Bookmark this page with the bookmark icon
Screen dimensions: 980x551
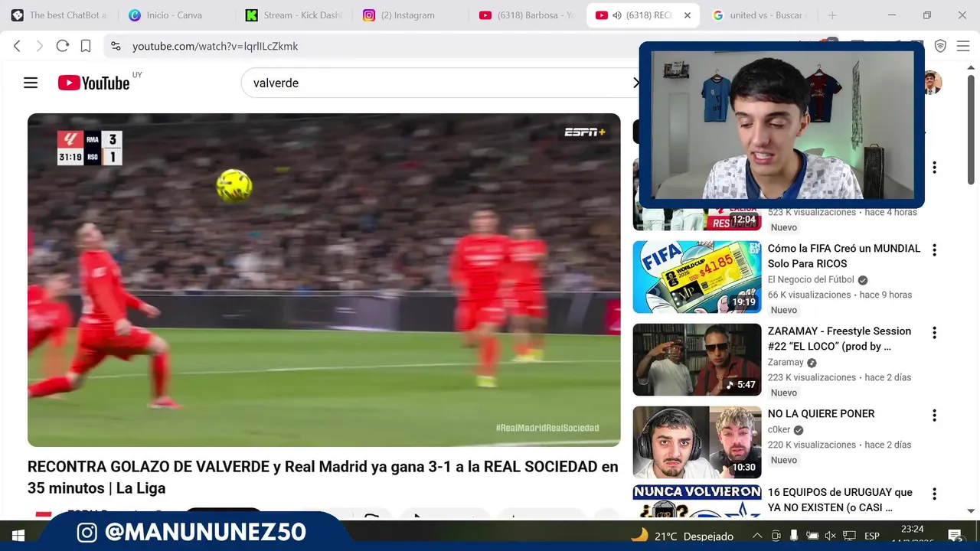click(86, 46)
